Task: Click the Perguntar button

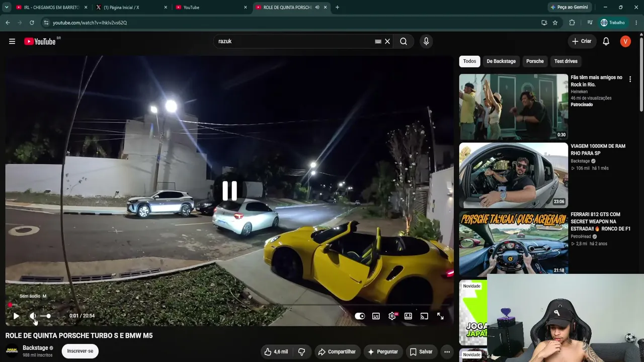Action: (x=383, y=352)
